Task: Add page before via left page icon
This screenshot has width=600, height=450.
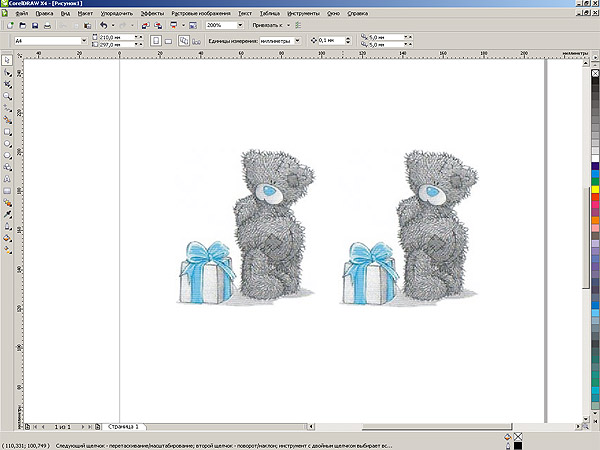Action: (28, 426)
